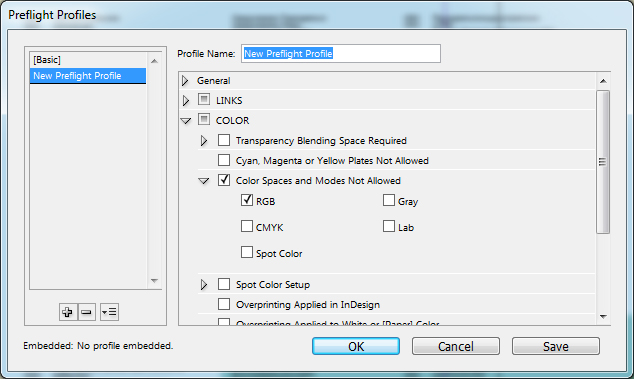Delete the selected profile with minus icon
The image size is (634, 379).
click(87, 312)
